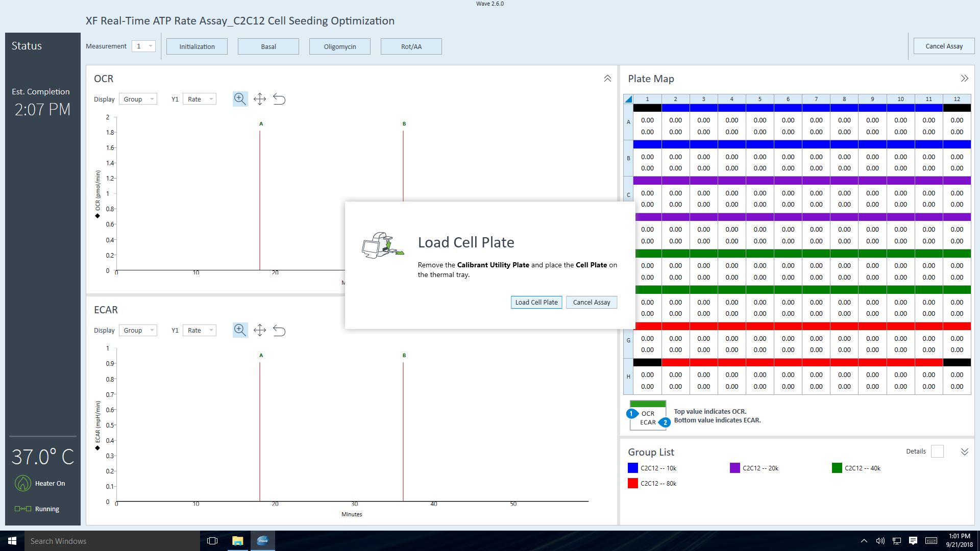Click the Cancel Assay button in dialog

591,302
